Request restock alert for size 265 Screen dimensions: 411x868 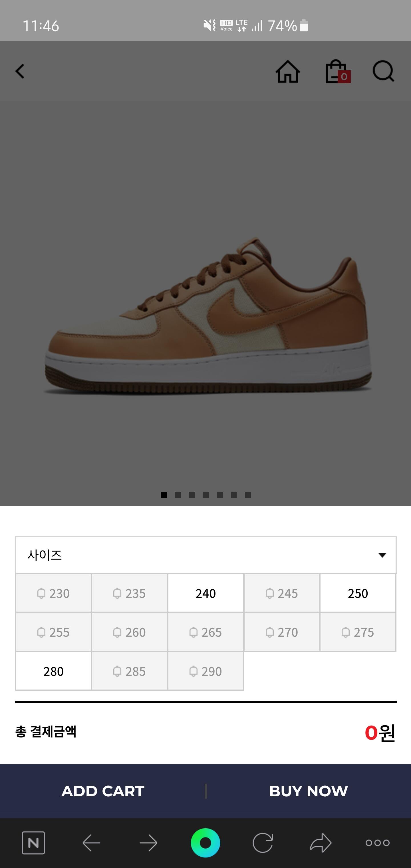(x=205, y=632)
